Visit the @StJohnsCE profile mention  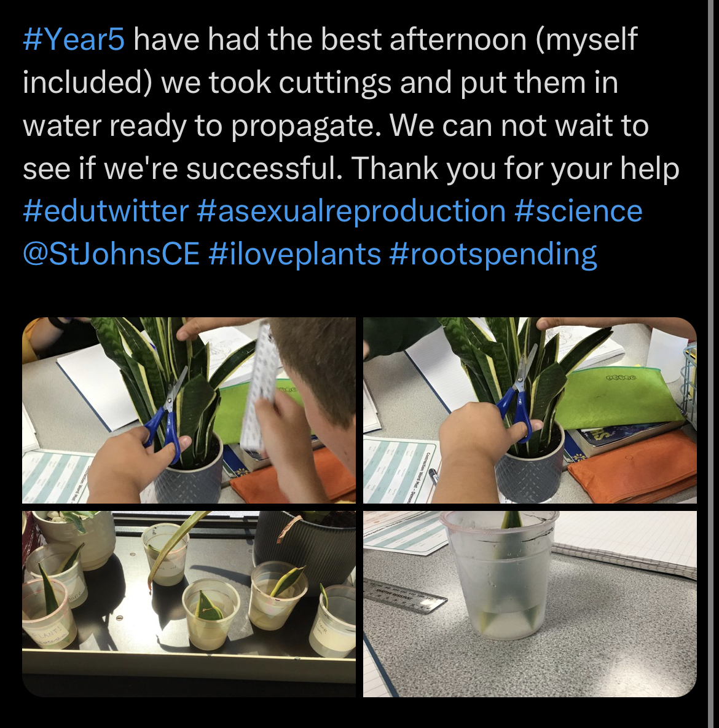(x=111, y=255)
